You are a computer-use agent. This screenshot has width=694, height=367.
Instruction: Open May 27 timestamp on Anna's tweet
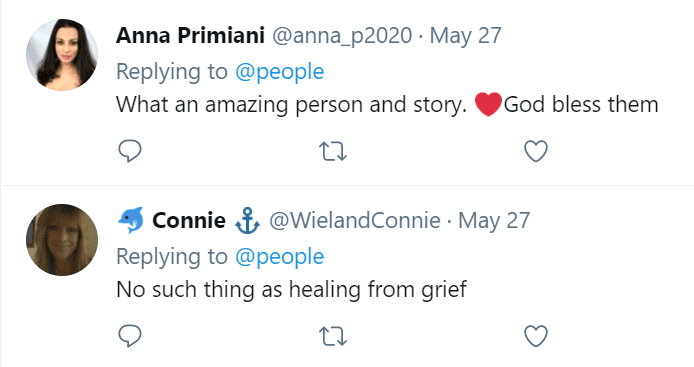(x=465, y=35)
